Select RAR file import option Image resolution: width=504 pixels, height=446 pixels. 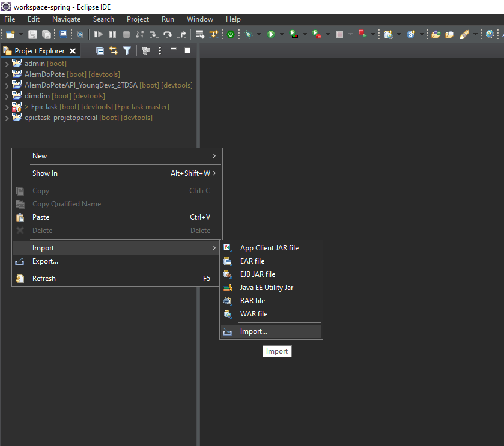(x=272, y=301)
